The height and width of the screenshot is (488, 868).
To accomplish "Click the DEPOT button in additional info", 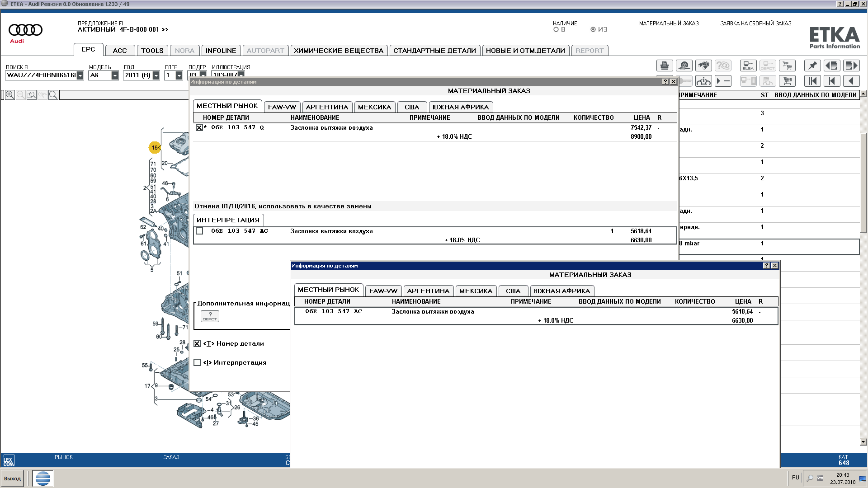I will 210,316.
